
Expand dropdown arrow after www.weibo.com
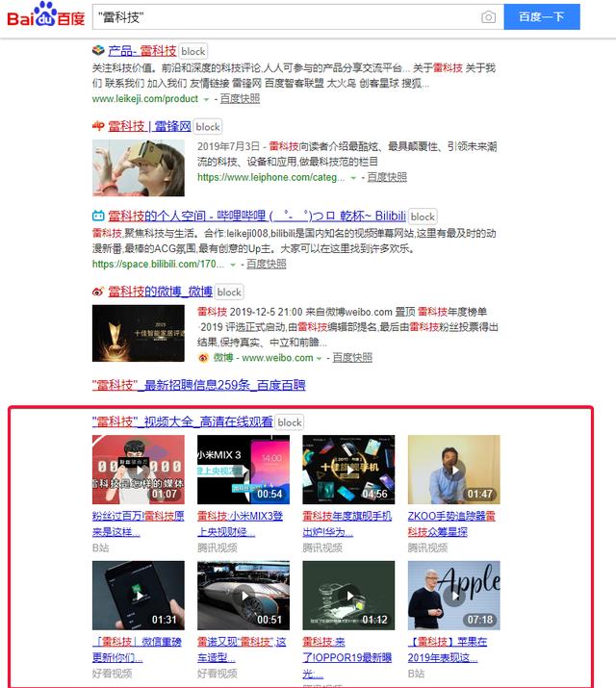[319, 359]
